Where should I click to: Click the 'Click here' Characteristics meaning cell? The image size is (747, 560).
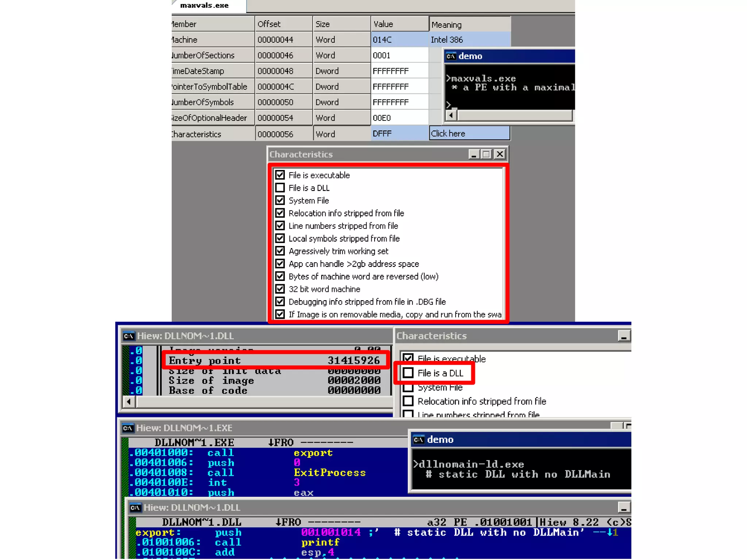click(469, 134)
